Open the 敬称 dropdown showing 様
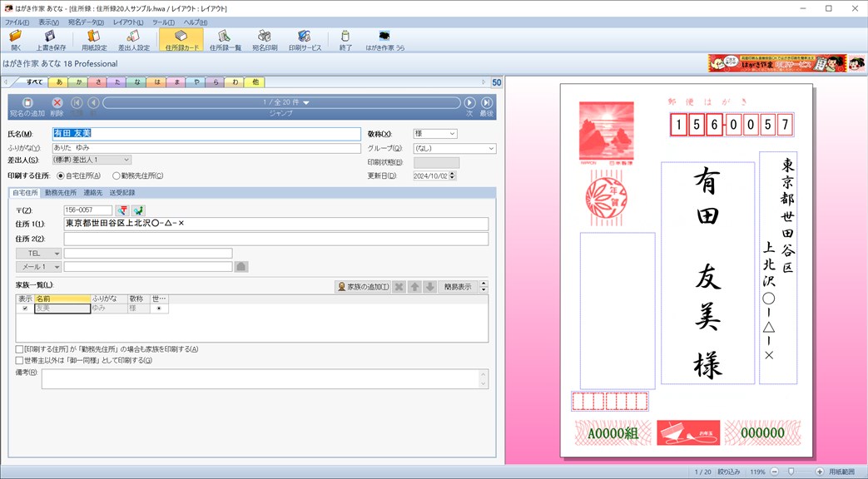 pyautogui.click(x=435, y=134)
